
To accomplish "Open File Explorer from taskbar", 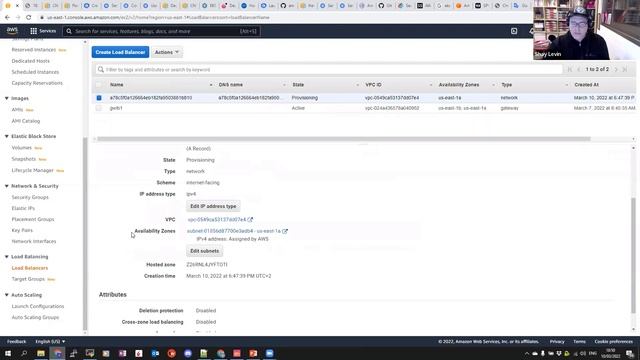I will [41, 353].
